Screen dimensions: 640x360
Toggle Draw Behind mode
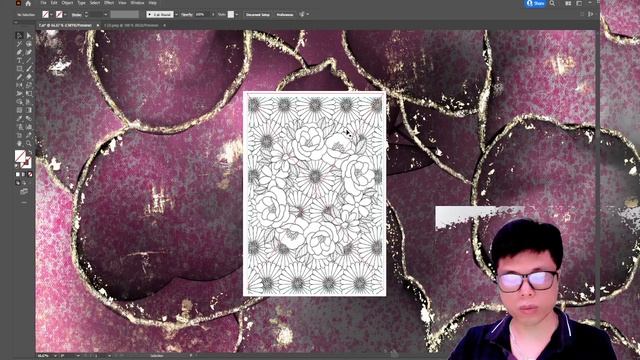coord(24,183)
